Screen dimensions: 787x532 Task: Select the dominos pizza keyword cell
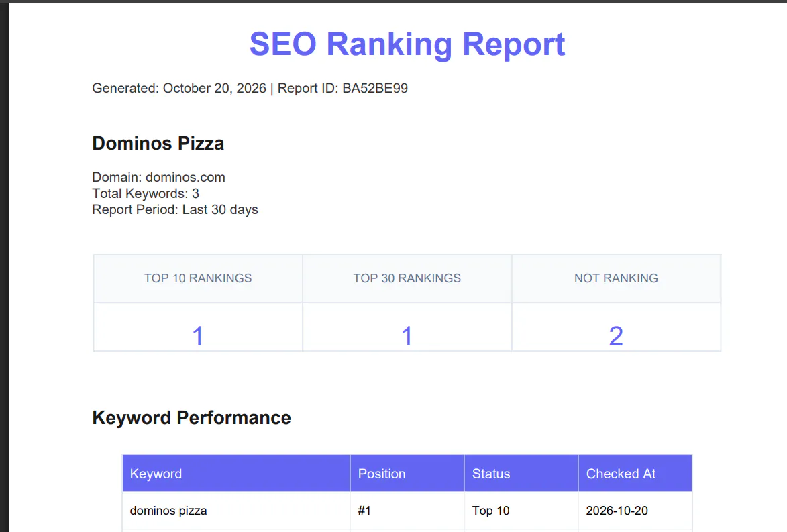point(236,511)
